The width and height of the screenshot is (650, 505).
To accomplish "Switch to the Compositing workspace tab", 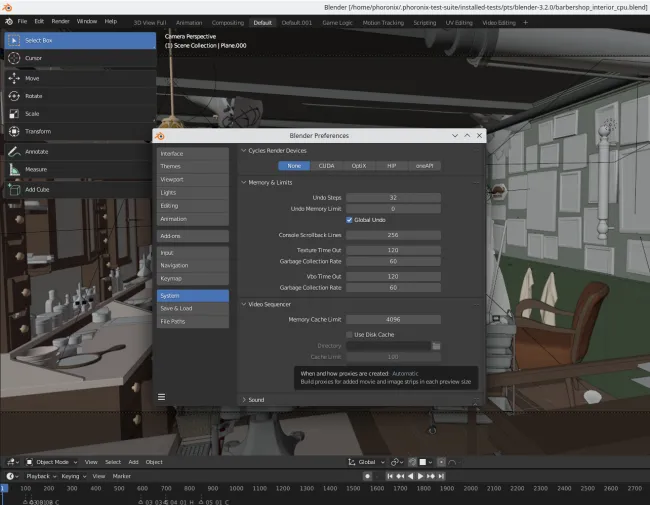I will (x=228, y=23).
